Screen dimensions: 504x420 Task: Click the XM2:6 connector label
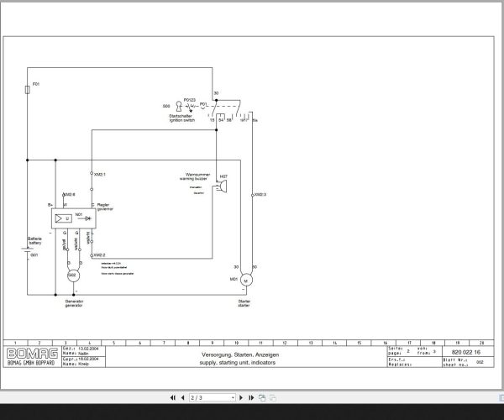click(x=70, y=195)
